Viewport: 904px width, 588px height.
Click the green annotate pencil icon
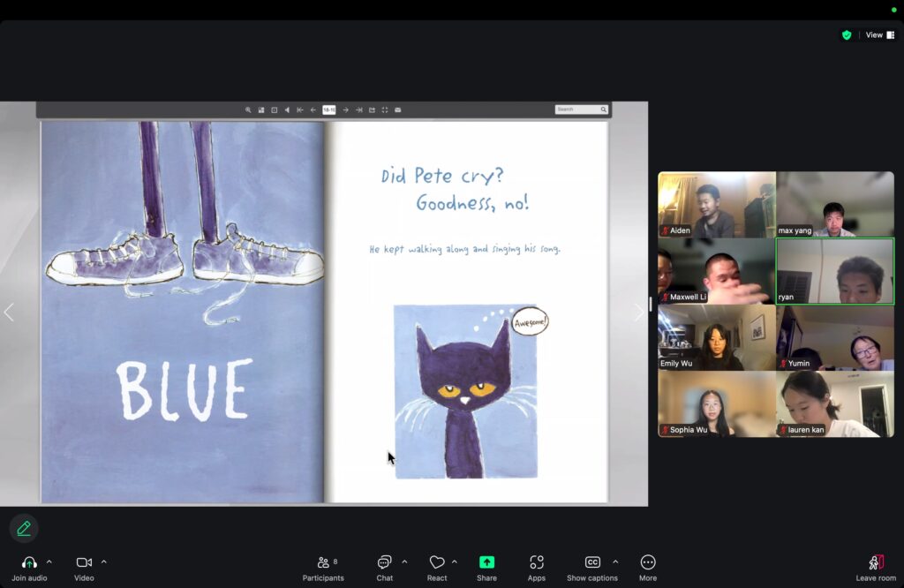24,528
